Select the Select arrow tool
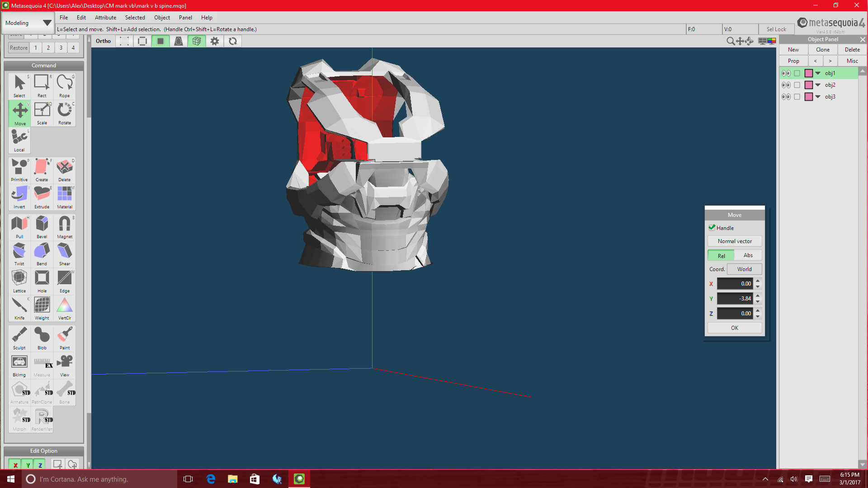868x488 pixels. 19,86
